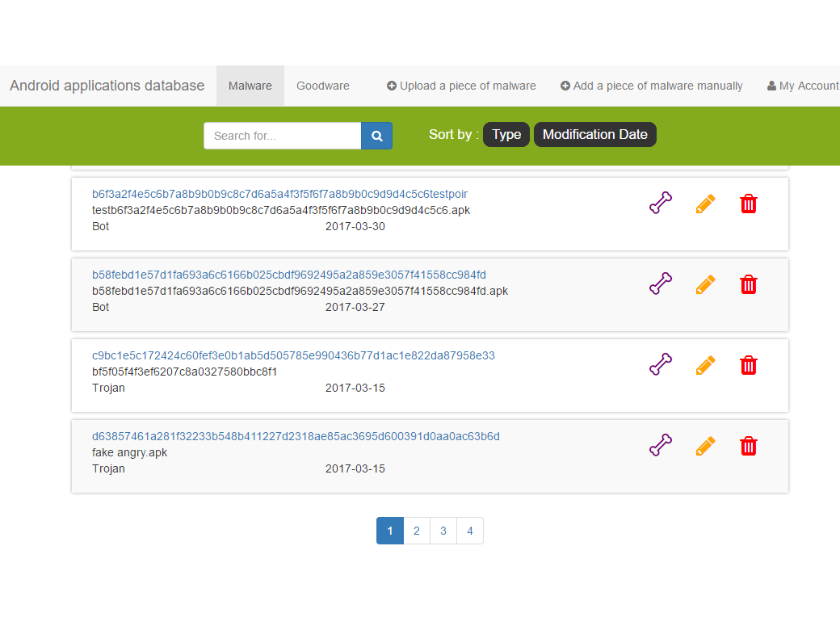This screenshot has width=840, height=630.
Task: Switch to the Goodware tab
Action: (322, 86)
